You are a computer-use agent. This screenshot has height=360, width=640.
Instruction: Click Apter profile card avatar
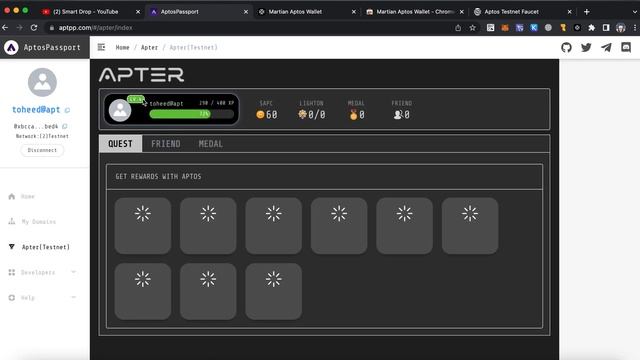click(x=120, y=110)
